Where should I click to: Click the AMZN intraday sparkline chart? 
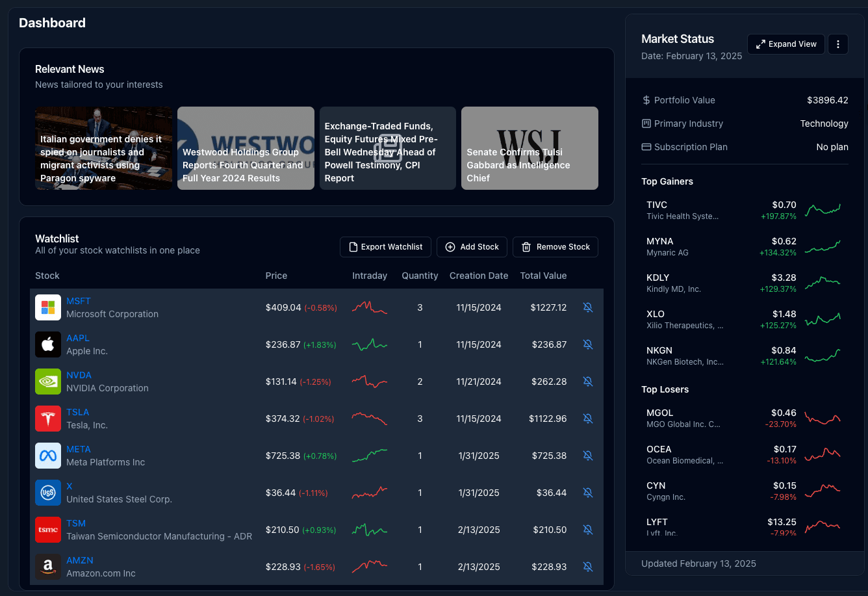pyautogui.click(x=370, y=567)
